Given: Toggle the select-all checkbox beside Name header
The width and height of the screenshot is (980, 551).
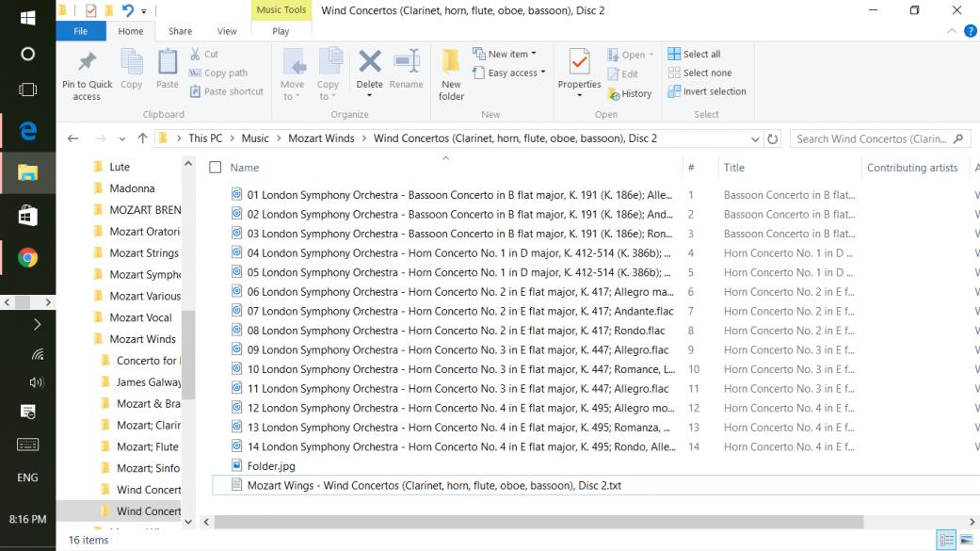Looking at the screenshot, I should [x=216, y=168].
